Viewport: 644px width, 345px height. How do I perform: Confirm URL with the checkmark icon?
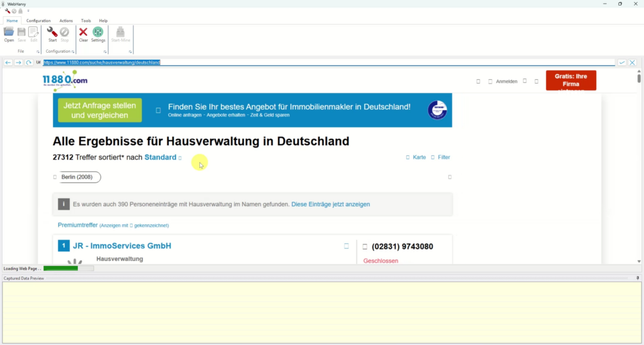tap(622, 62)
